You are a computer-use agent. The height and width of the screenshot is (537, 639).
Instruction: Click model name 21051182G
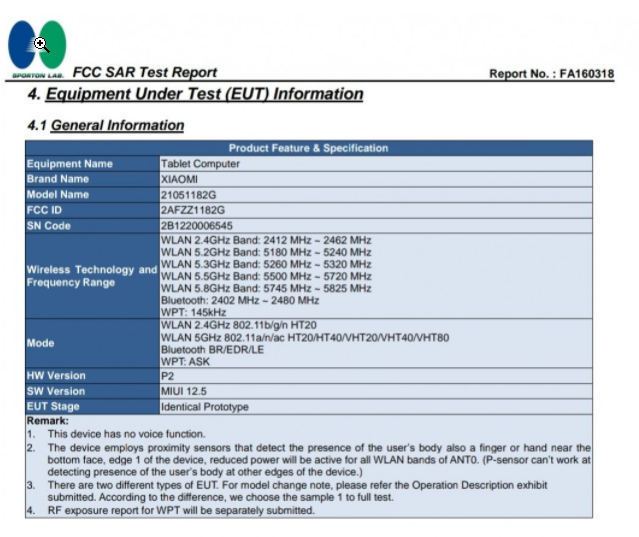click(x=188, y=195)
